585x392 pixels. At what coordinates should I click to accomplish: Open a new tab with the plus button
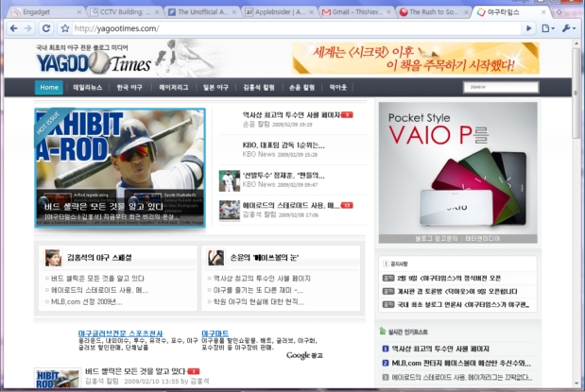[x=559, y=12]
